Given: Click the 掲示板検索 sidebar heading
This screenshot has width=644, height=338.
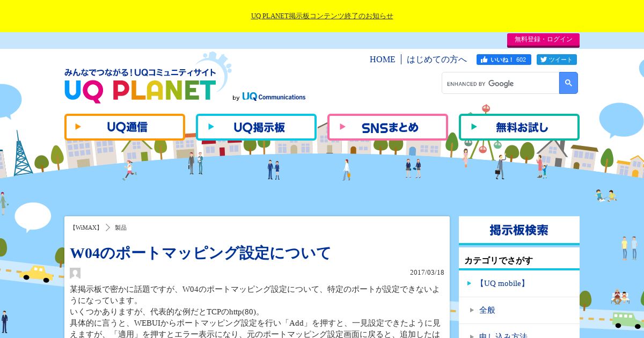Looking at the screenshot, I should click(519, 230).
